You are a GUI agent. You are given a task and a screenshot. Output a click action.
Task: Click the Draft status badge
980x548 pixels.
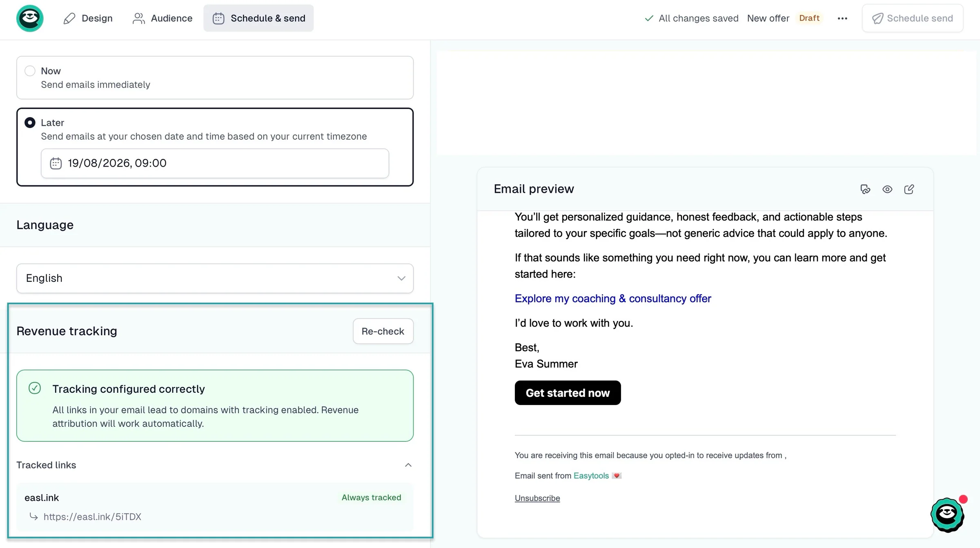pos(809,18)
